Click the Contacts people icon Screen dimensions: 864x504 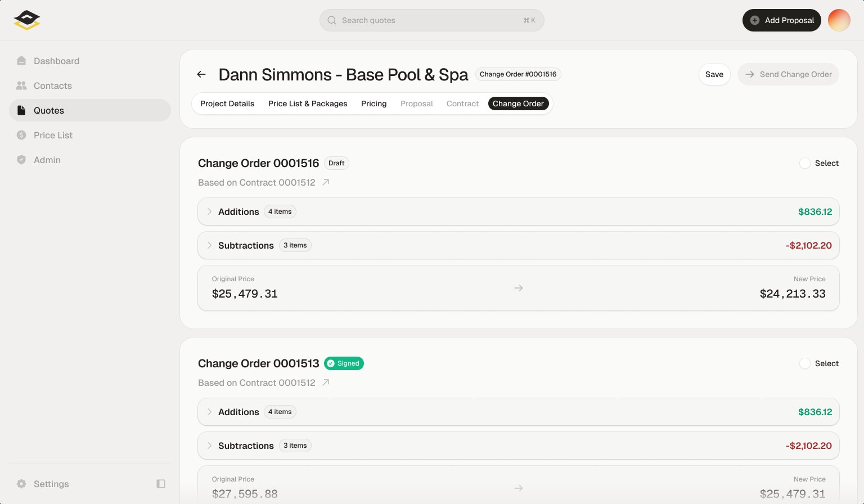point(21,85)
